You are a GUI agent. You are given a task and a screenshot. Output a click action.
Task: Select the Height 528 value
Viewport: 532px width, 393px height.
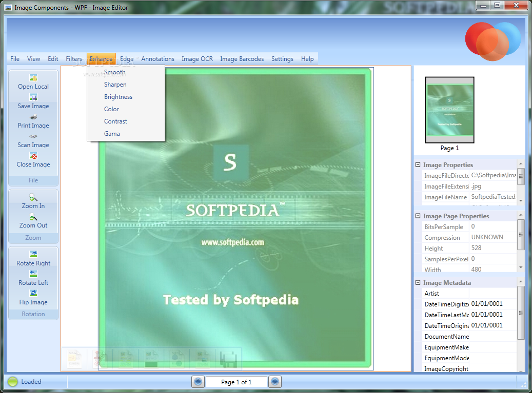point(493,248)
